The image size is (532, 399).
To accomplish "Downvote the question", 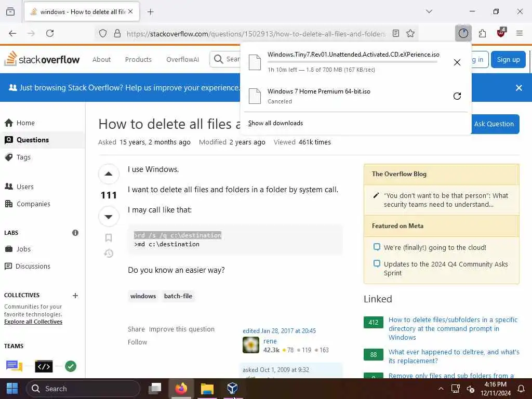I will click(x=109, y=217).
